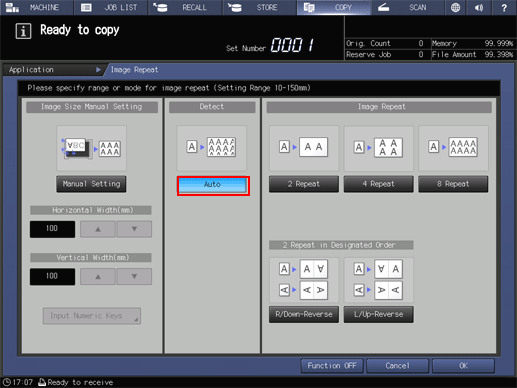Switch to the SCAN tab

[x=407, y=7]
